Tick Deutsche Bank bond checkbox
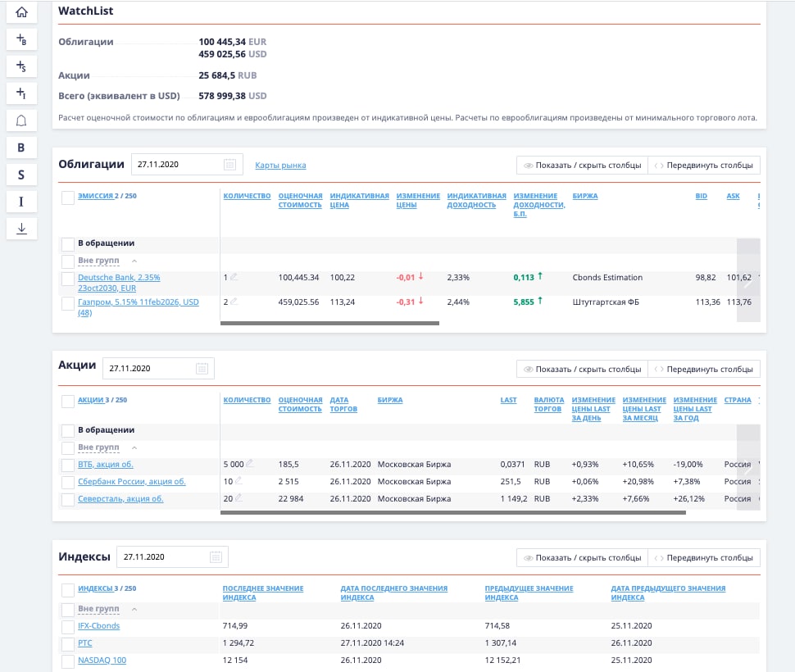 [68, 279]
